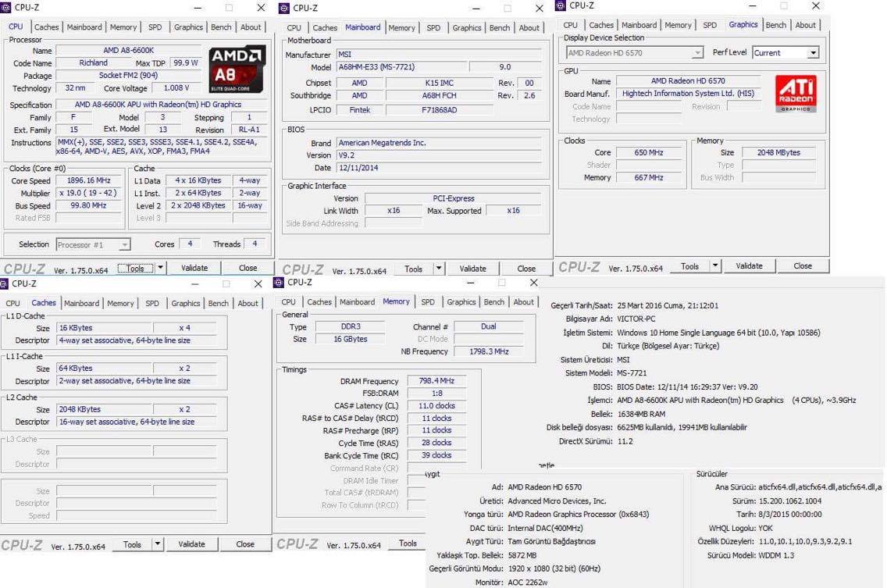The image size is (887, 588).
Task: Select Memory tab in Mainboard window
Action: (x=401, y=28)
